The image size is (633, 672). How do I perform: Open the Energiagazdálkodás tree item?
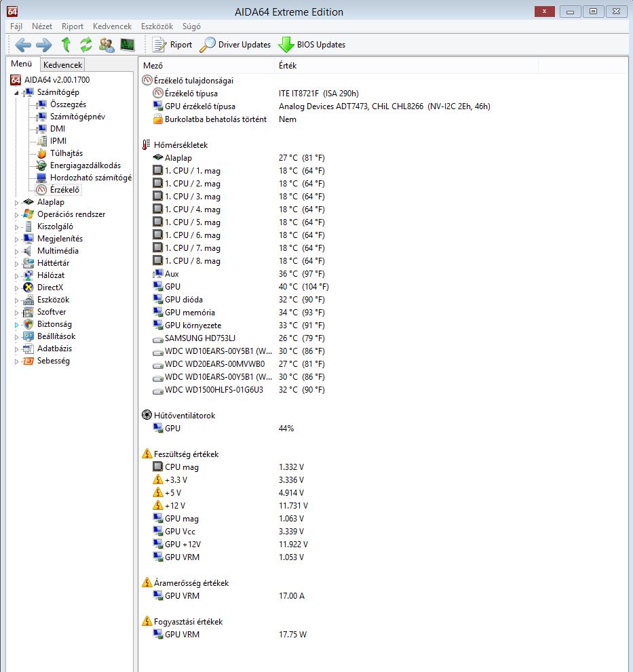click(79, 165)
